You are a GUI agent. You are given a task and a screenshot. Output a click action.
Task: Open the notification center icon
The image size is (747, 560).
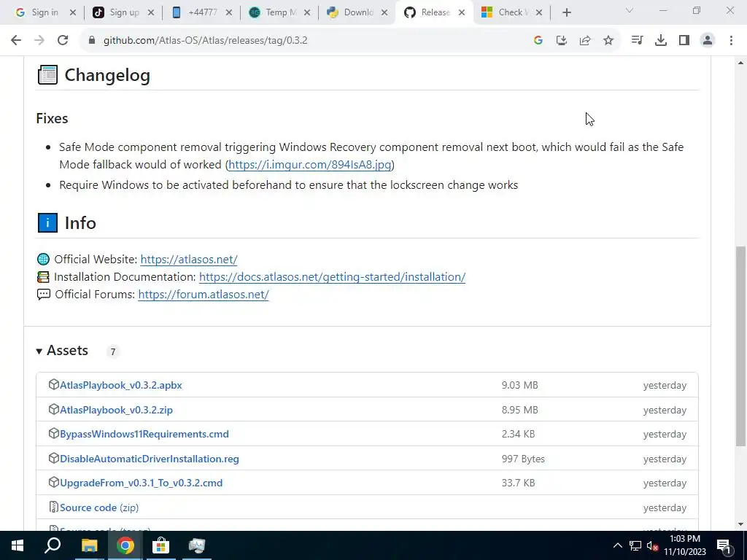[x=724, y=545]
